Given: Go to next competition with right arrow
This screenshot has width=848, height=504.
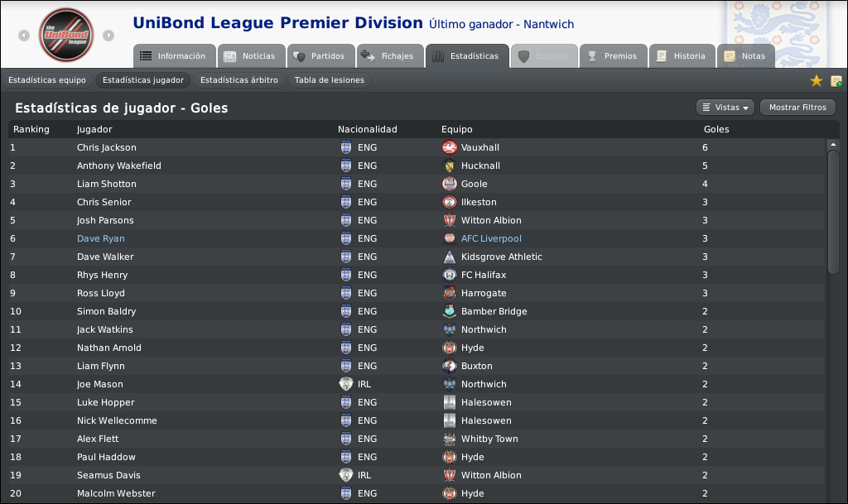Looking at the screenshot, I should (108, 35).
